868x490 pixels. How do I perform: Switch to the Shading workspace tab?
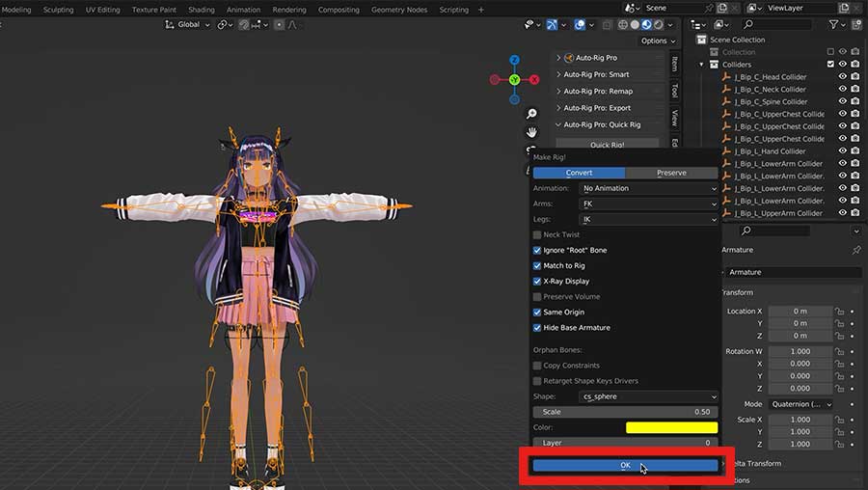point(201,10)
